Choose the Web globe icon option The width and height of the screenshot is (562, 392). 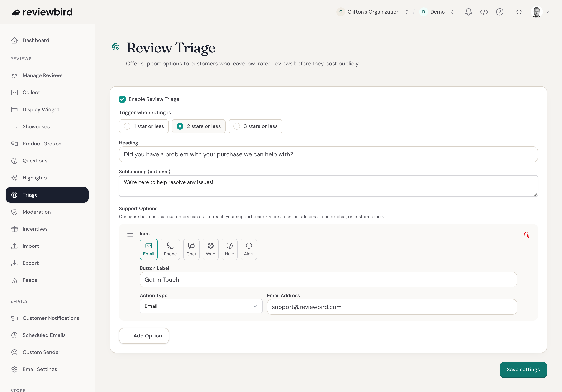(x=211, y=249)
